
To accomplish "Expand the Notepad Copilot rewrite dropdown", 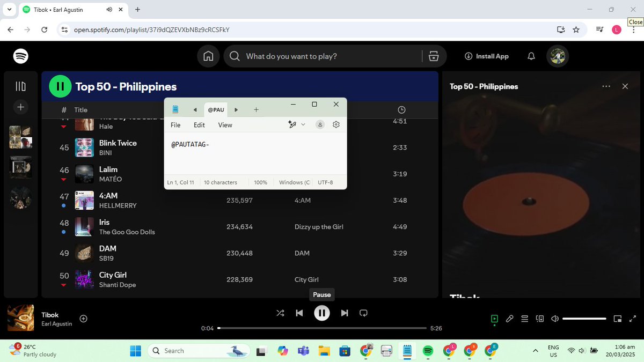I will point(303,124).
